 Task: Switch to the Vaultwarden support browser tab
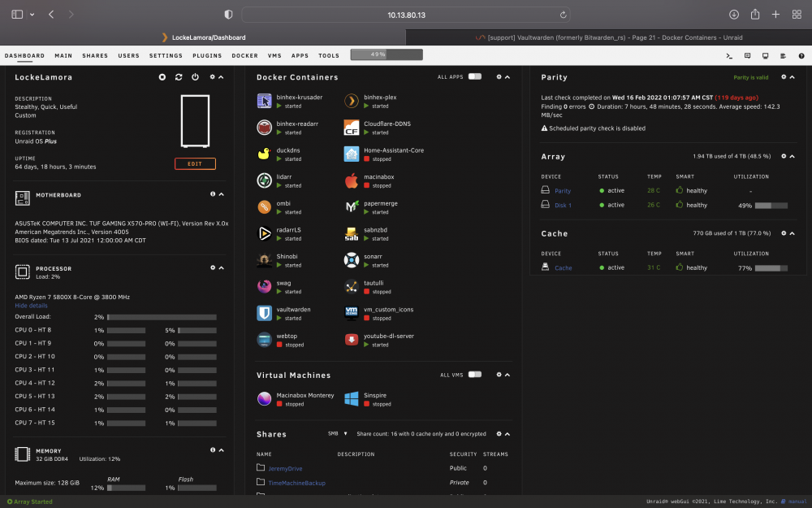[x=608, y=37]
